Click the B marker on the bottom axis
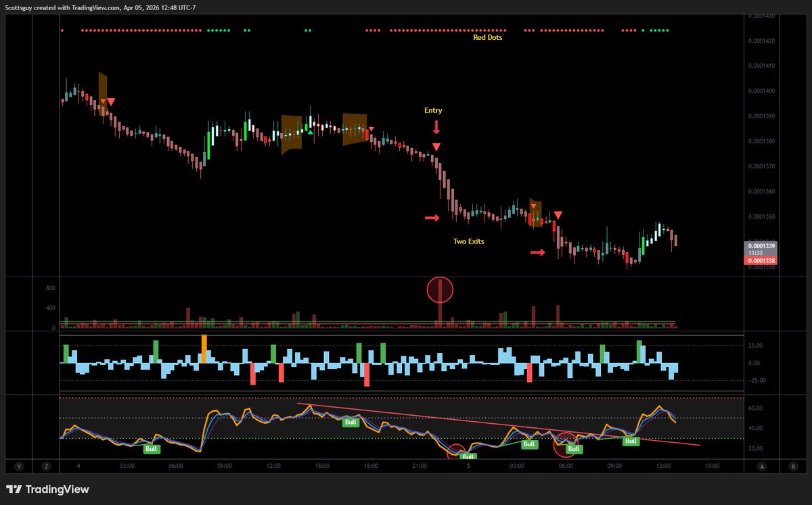 click(792, 466)
